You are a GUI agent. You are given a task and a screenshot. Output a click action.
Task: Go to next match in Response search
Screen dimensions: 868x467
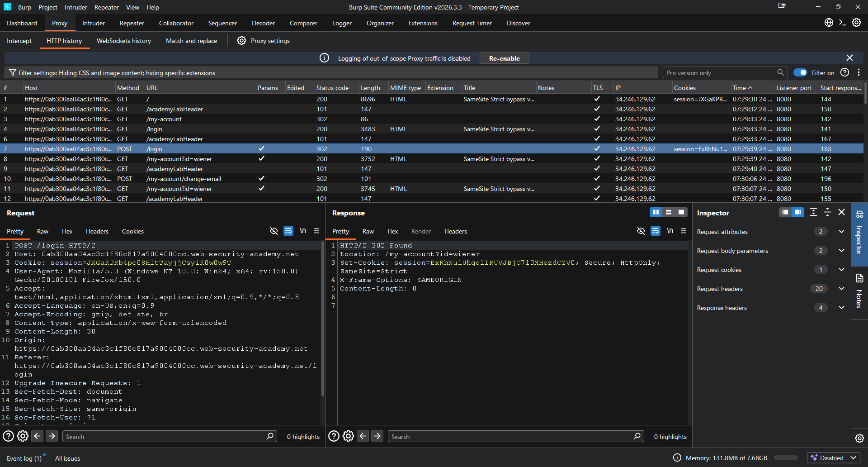tap(377, 436)
